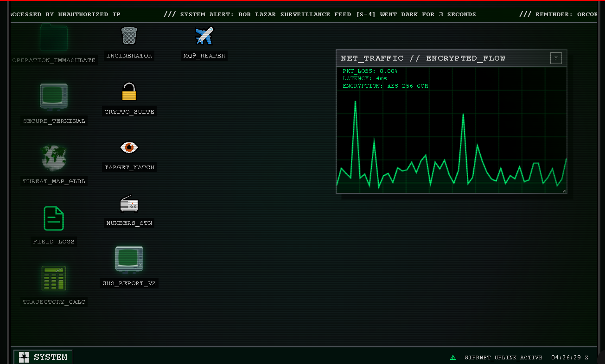Click the BOB LAZAR system alert ticker text
The image size is (605, 364).
(320, 14)
